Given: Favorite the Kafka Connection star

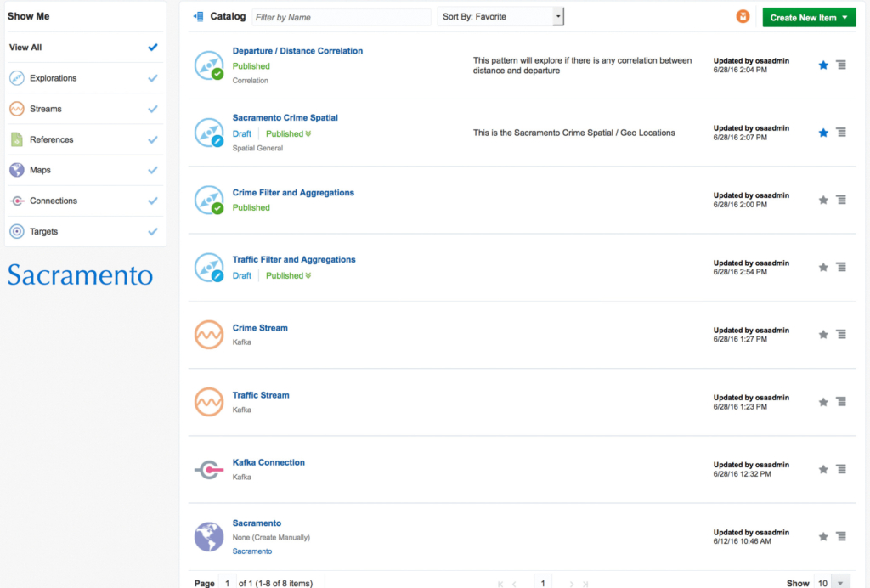Looking at the screenshot, I should [823, 469].
